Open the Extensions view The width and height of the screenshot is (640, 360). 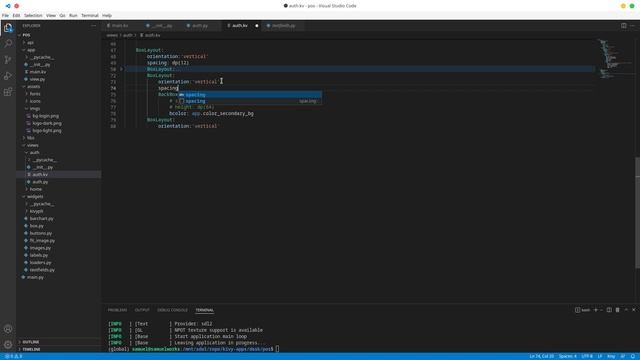(8, 92)
